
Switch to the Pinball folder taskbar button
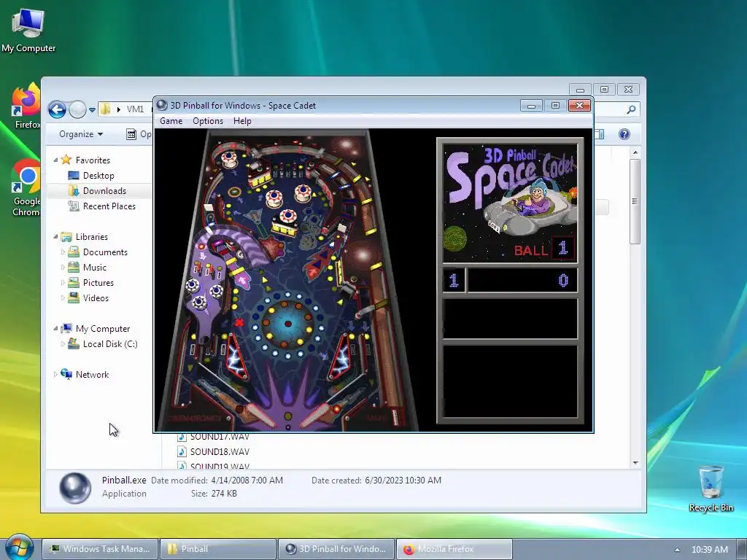[217, 549]
